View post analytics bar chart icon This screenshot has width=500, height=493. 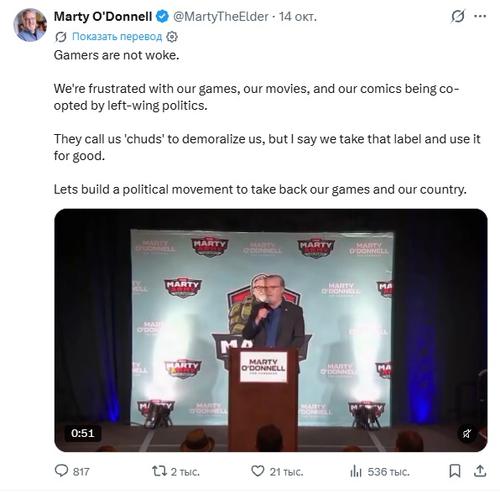click(356, 471)
